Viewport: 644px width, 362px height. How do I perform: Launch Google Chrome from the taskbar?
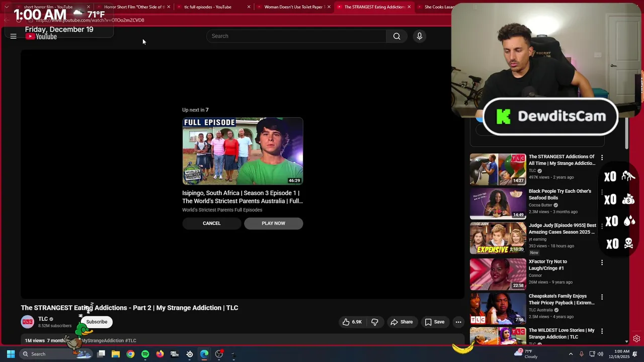click(x=130, y=354)
